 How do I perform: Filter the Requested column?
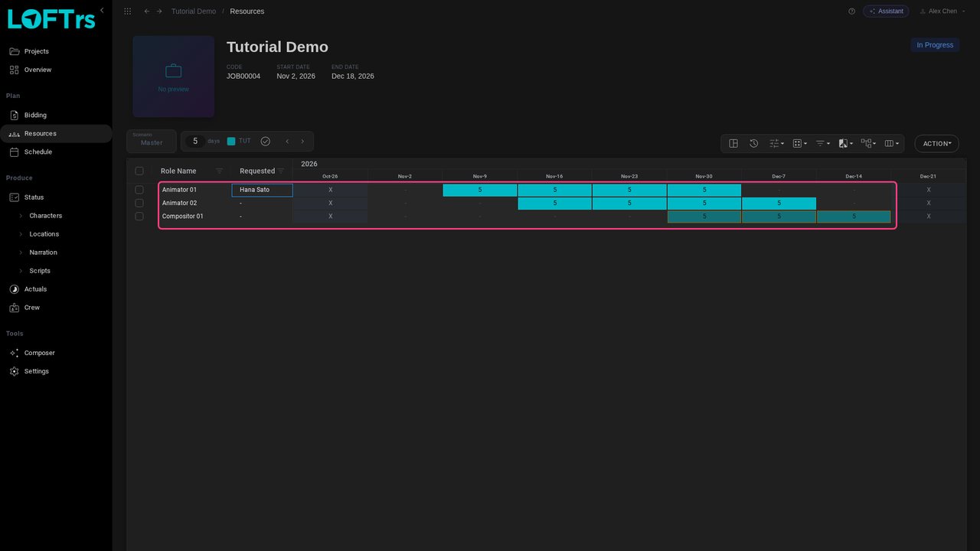tap(281, 171)
